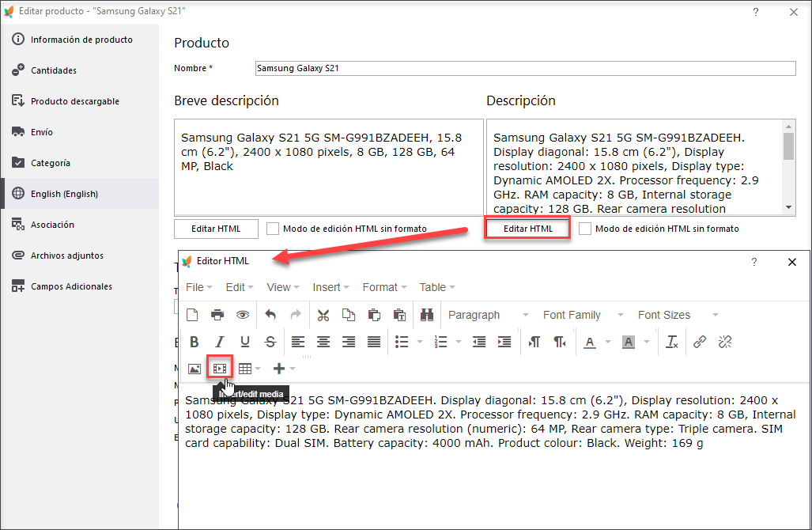Click Editar HTML under Descripción
Screen dimensions: 812x530
[x=527, y=229]
